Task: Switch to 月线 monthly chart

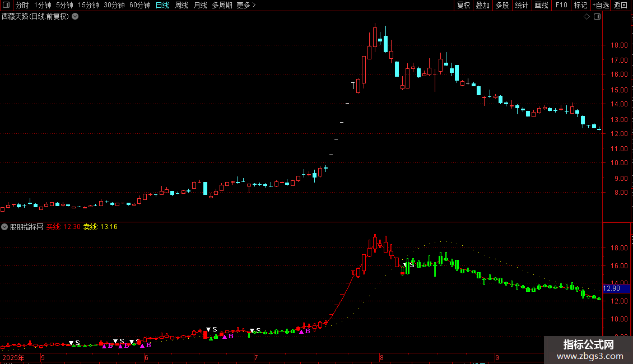Action: (x=200, y=5)
